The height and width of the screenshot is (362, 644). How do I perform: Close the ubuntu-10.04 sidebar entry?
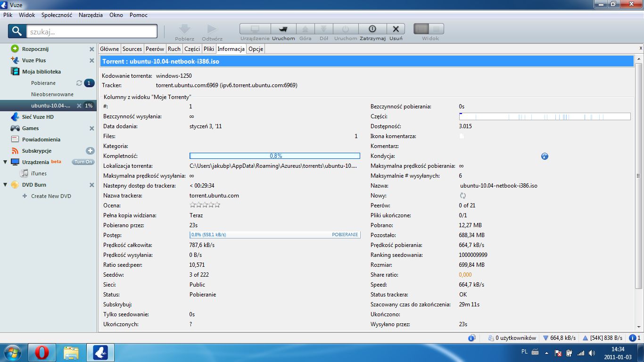coord(79,106)
